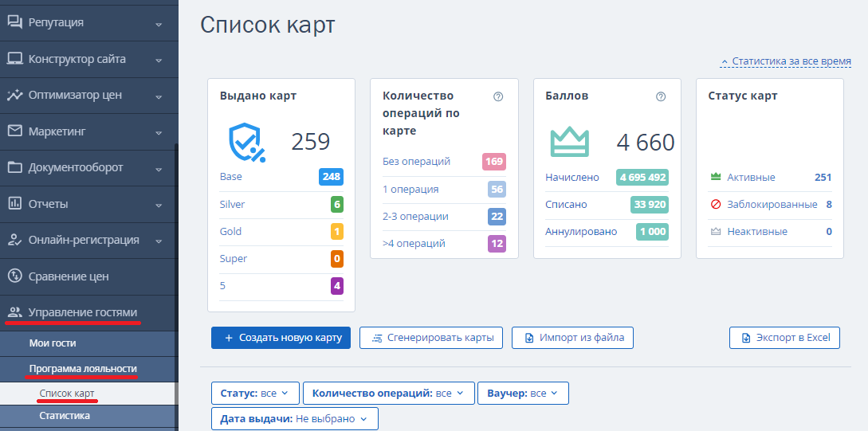Click the pink 169 badge

pos(494,162)
